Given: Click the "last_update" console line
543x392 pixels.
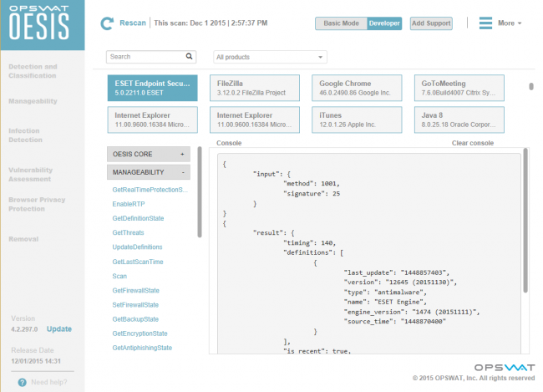Looking at the screenshot, I should coord(396,272).
